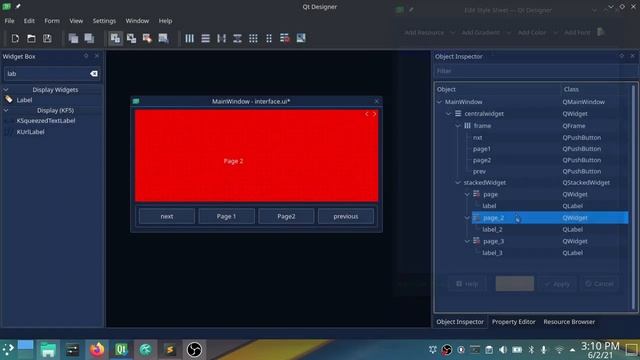Open Sublime Text from the taskbar

point(170,350)
